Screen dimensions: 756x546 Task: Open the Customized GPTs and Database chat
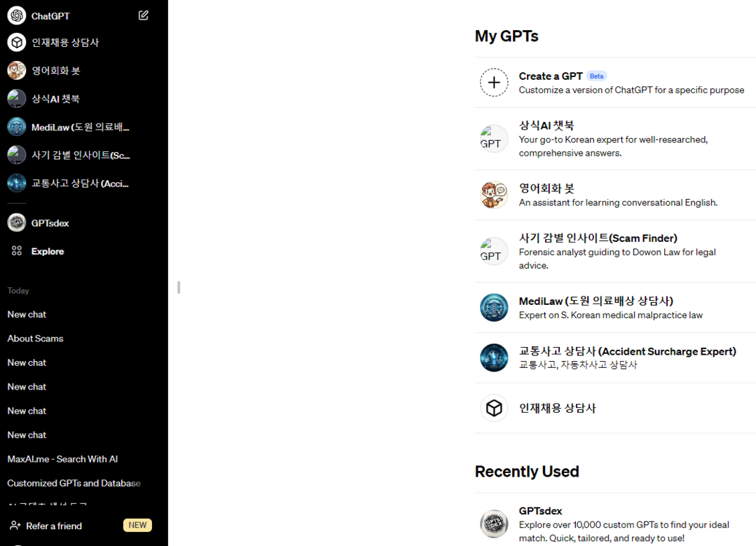pos(74,484)
